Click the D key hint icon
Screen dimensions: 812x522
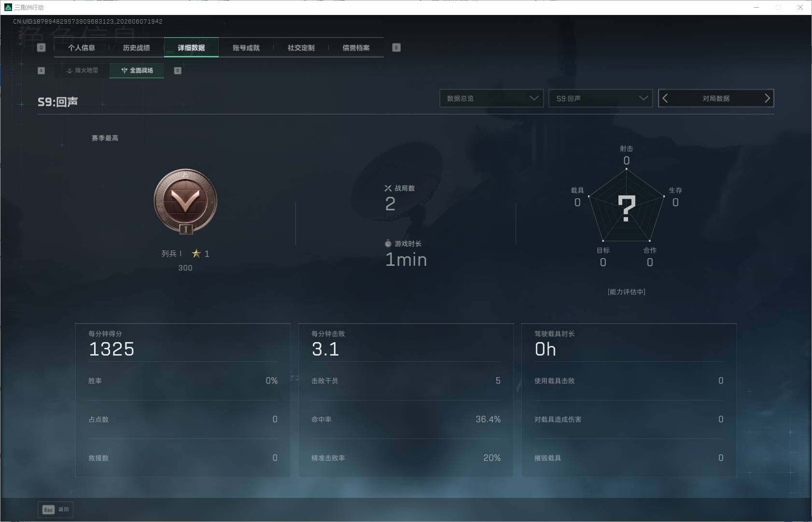(x=178, y=70)
